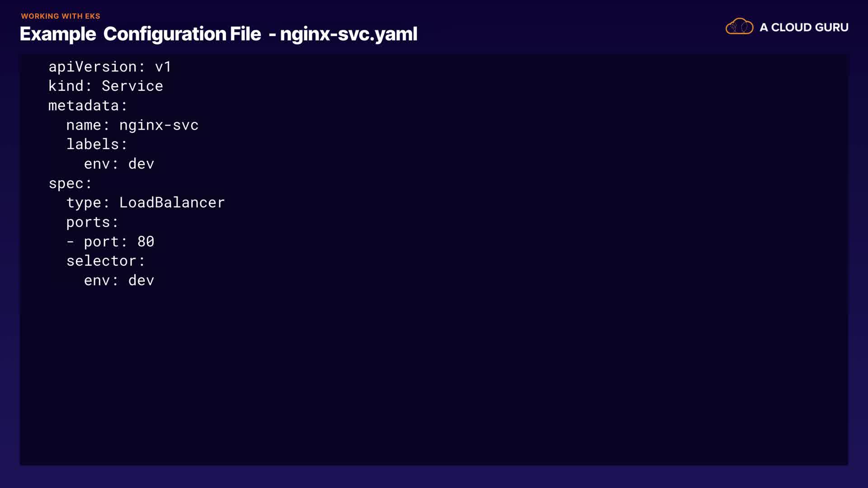Click the kind key in the YAML
Screen dimensions: 868x488
click(66, 86)
